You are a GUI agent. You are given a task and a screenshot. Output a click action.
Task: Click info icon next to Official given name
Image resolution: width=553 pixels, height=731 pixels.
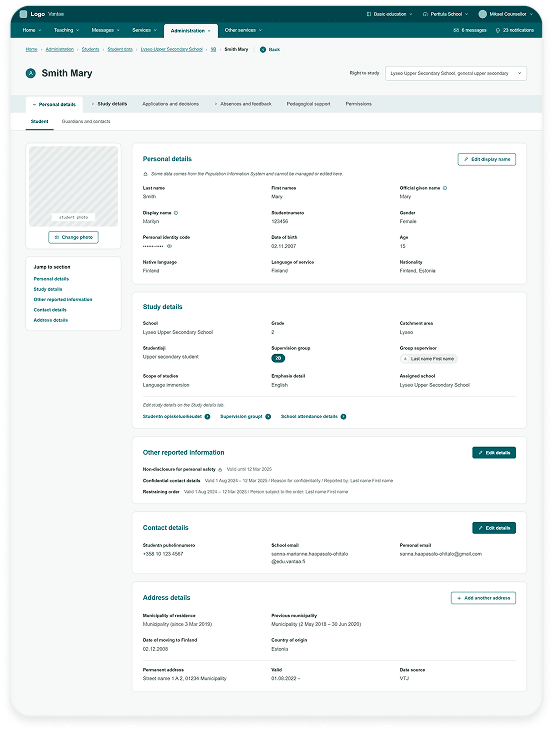(x=445, y=188)
